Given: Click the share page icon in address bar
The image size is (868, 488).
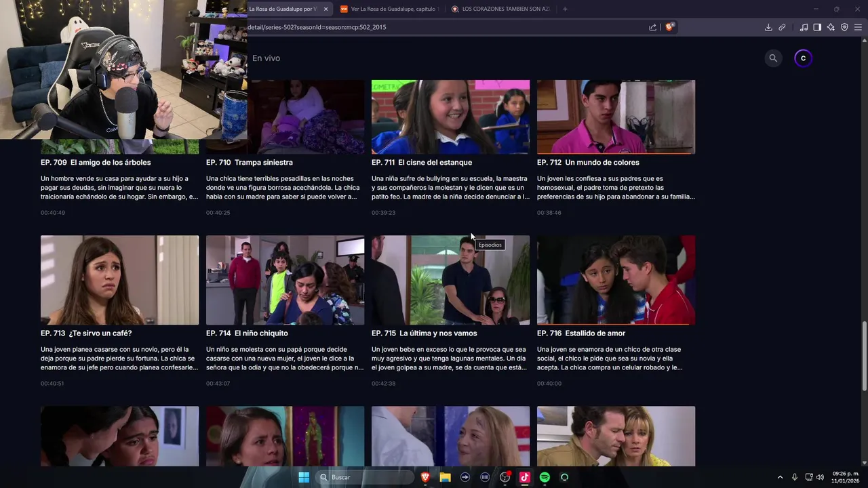Looking at the screenshot, I should 652,27.
